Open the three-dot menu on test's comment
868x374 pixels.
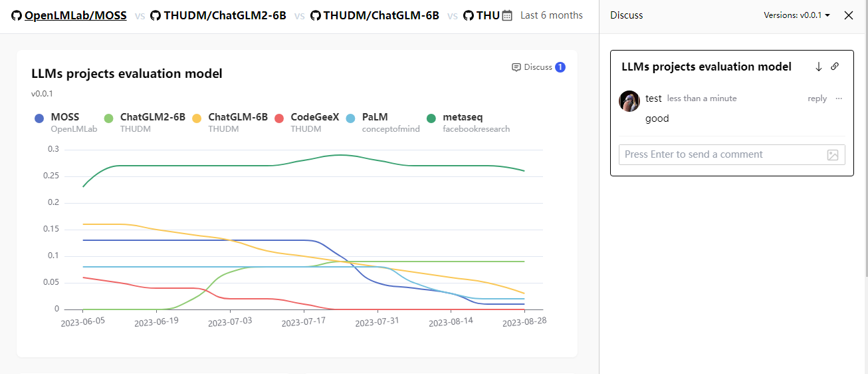click(x=839, y=98)
